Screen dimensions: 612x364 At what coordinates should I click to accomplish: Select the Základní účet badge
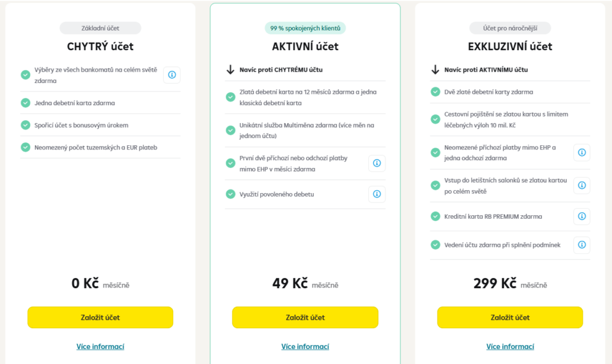[x=100, y=28]
